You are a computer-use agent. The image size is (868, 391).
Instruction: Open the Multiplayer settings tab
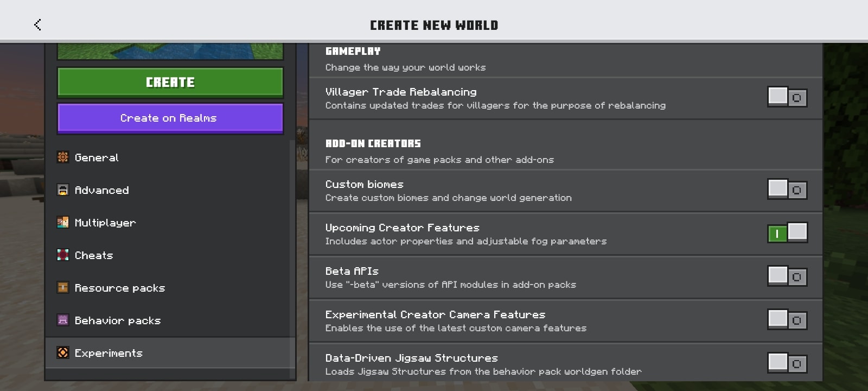pos(170,223)
